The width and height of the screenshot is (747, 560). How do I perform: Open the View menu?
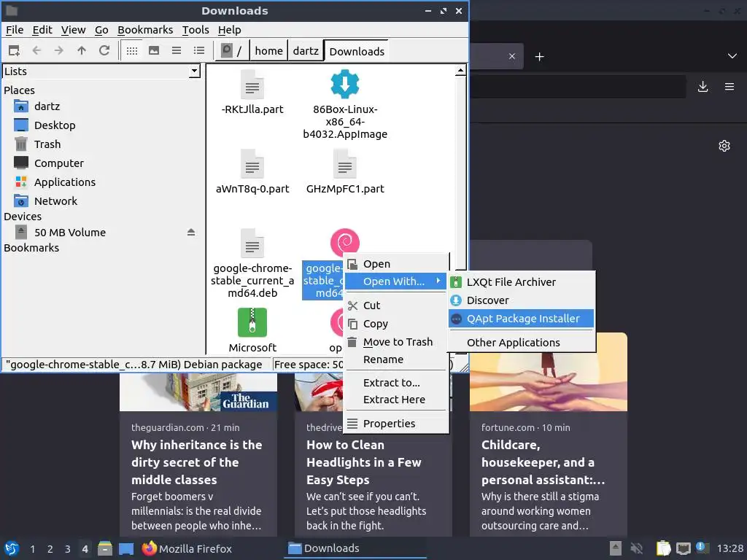pyautogui.click(x=74, y=30)
